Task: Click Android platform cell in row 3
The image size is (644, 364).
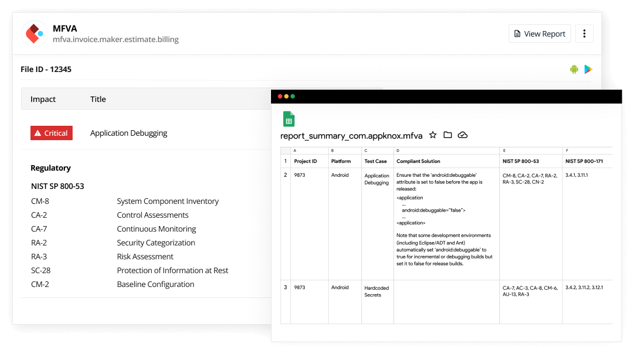Action: (345, 301)
